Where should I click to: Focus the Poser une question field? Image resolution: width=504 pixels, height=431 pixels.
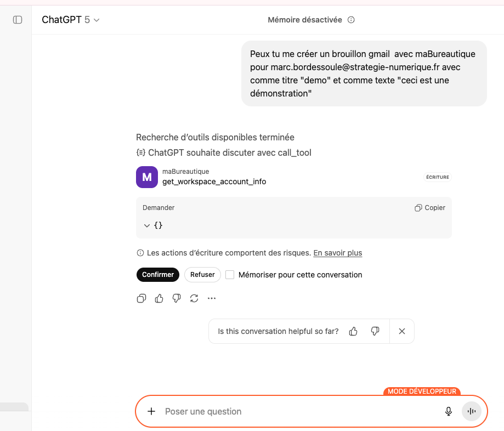click(296, 411)
